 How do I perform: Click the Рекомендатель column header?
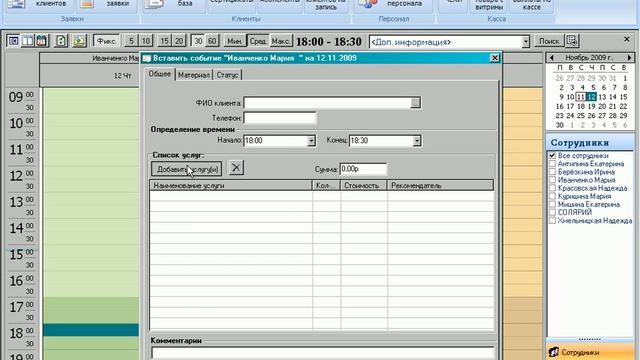[440, 185]
